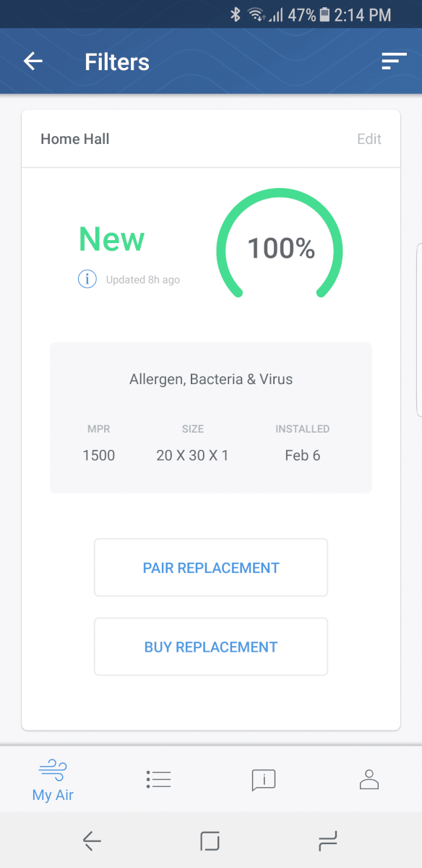This screenshot has height=868, width=422.
Task: Open the profile tab icon
Action: coord(369,779)
